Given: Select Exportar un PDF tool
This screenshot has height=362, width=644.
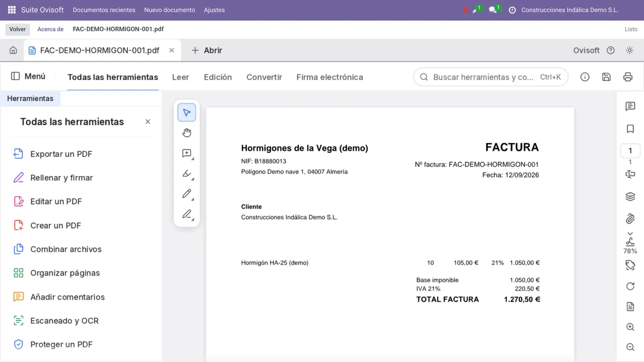Looking at the screenshot, I should pyautogui.click(x=61, y=154).
